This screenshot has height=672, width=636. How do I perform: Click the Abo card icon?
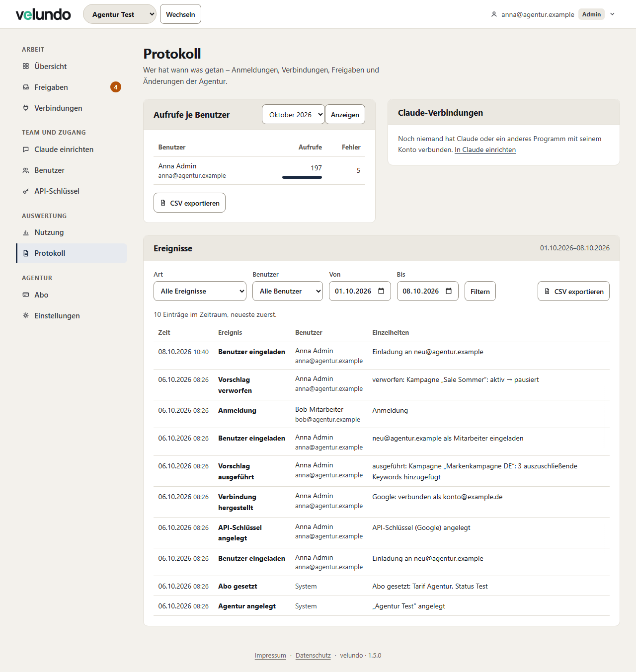click(26, 295)
